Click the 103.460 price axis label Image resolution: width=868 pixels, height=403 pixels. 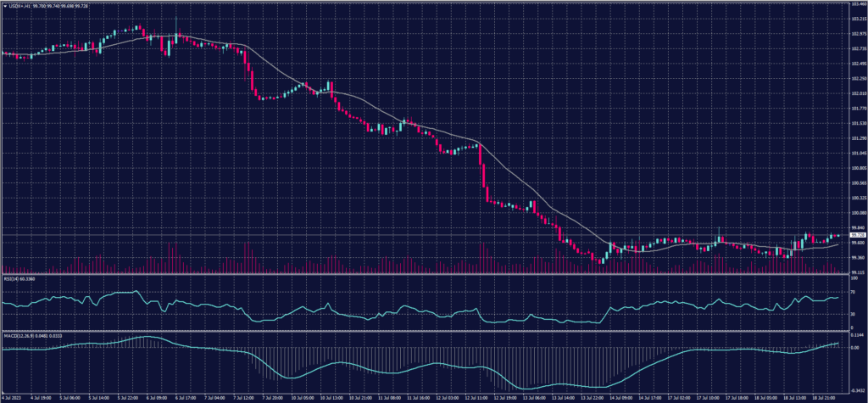(x=855, y=4)
